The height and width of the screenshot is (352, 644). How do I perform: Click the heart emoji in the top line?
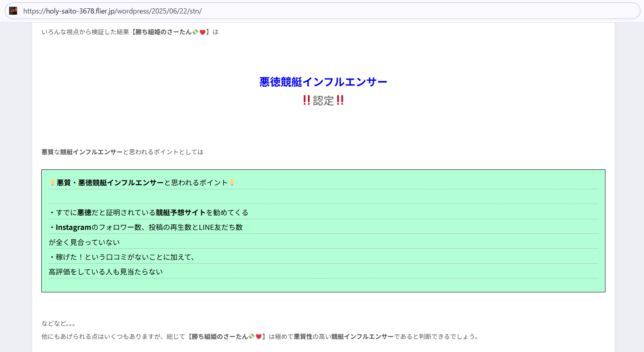(202, 32)
